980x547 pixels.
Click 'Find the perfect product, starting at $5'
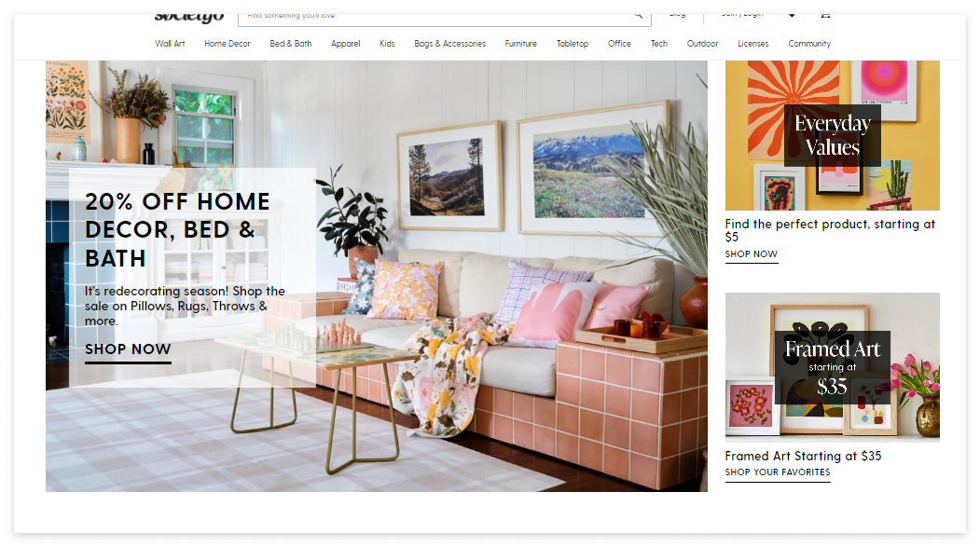[x=830, y=230]
